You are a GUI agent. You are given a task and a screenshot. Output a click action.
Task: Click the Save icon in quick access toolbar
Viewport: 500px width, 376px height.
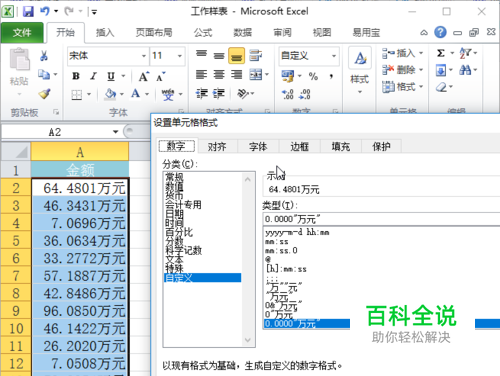28,12
